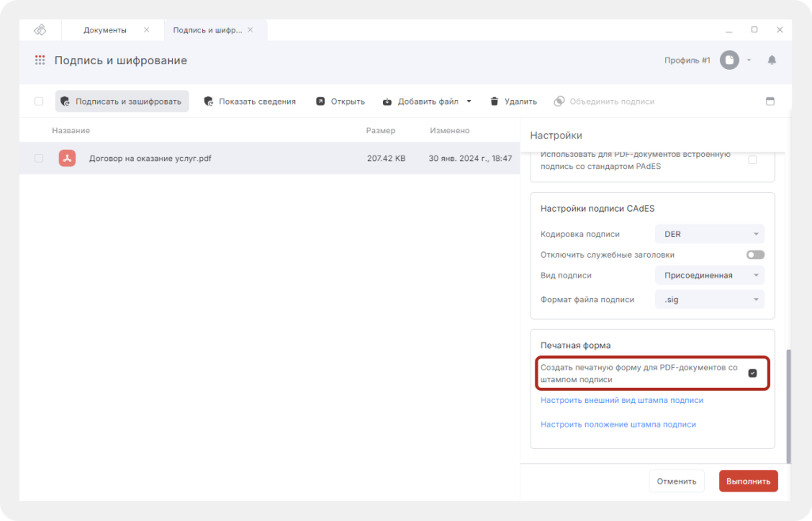Click the Показать сведения shield icon
Image resolution: width=812 pixels, height=521 pixels.
coord(209,102)
